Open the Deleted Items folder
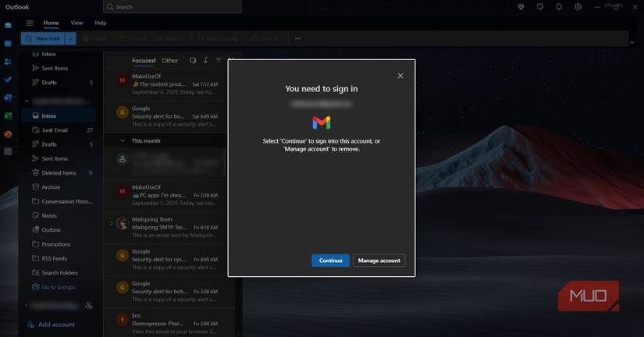 point(59,173)
